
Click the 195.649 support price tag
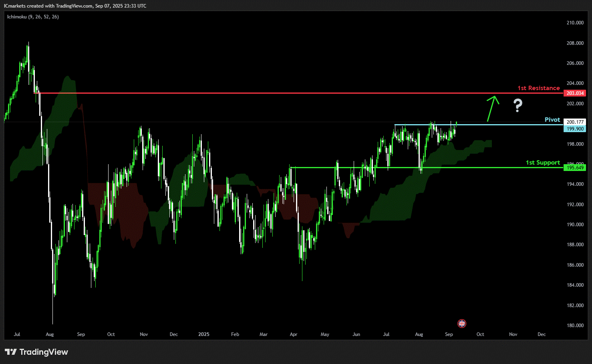[575, 168]
